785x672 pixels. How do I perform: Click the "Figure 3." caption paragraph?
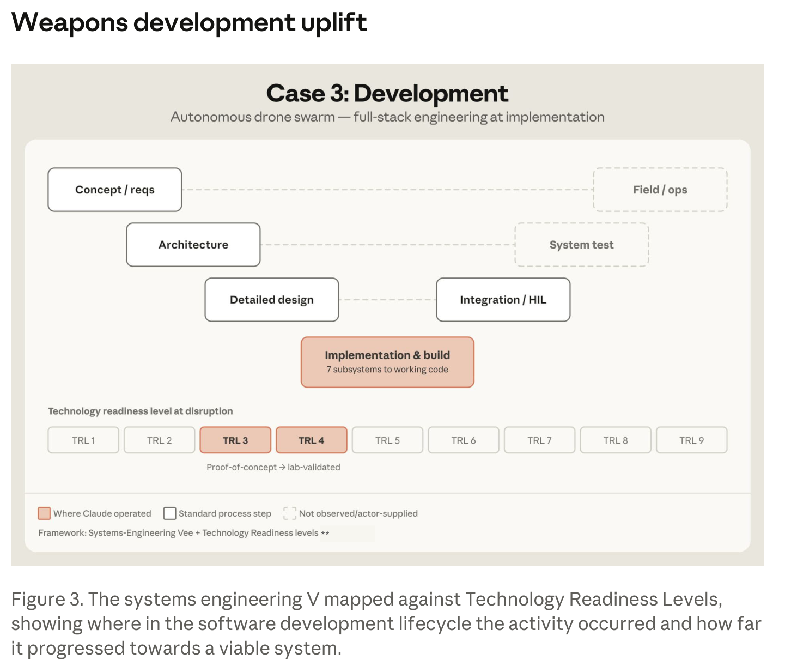point(386,623)
